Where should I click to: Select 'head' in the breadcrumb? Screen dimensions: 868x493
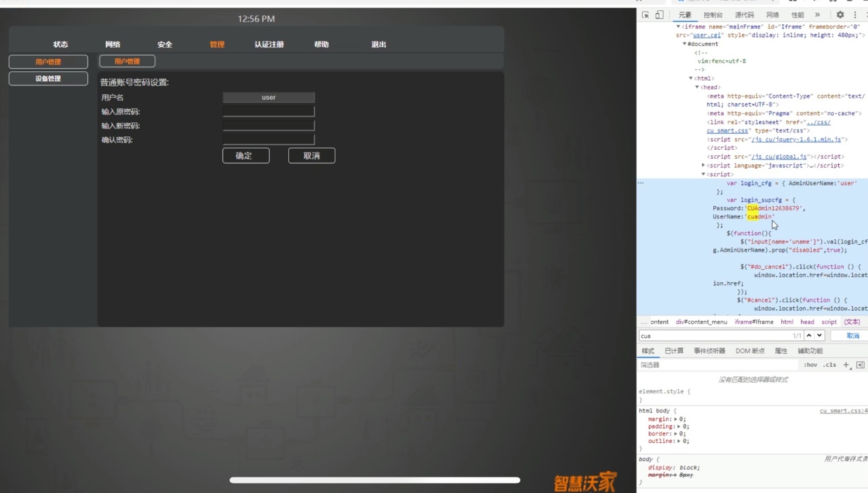807,322
